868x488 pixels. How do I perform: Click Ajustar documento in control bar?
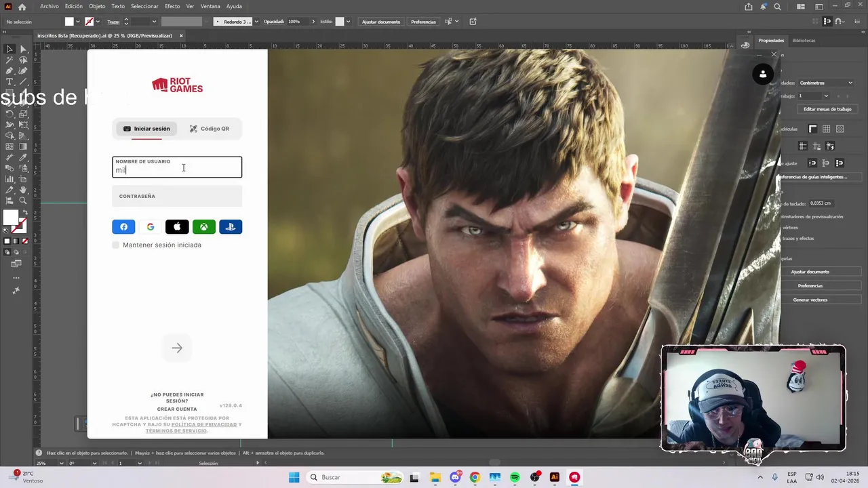tap(381, 22)
